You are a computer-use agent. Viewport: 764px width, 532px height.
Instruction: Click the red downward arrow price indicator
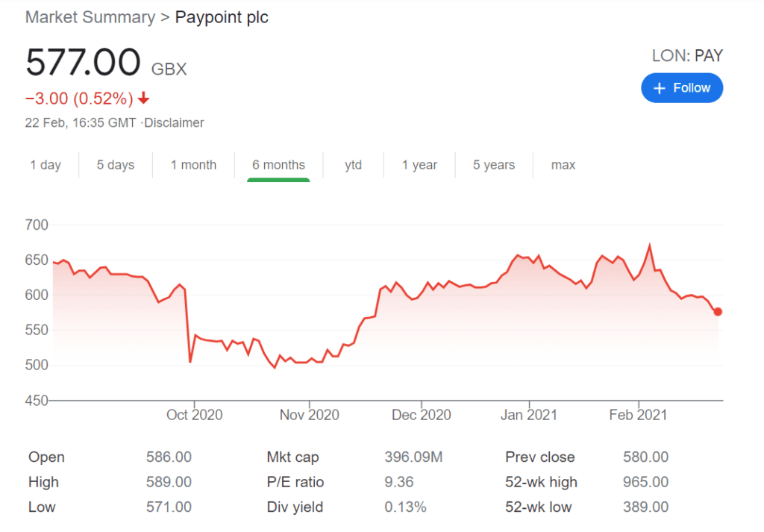point(143,98)
